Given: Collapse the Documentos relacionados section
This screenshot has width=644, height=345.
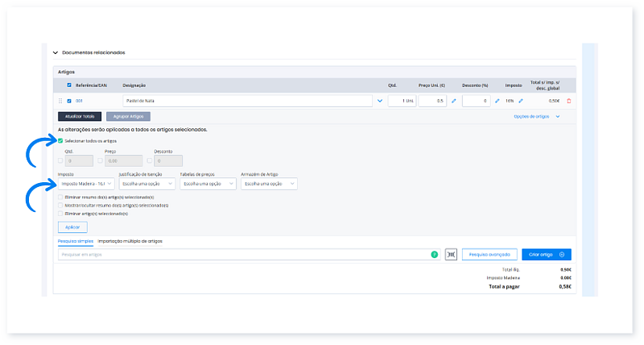Looking at the screenshot, I should (56, 52).
